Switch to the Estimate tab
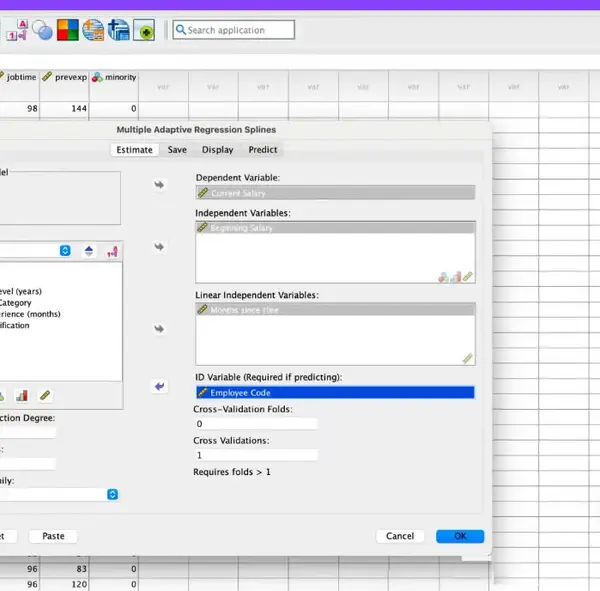The image size is (600, 591). [134, 150]
